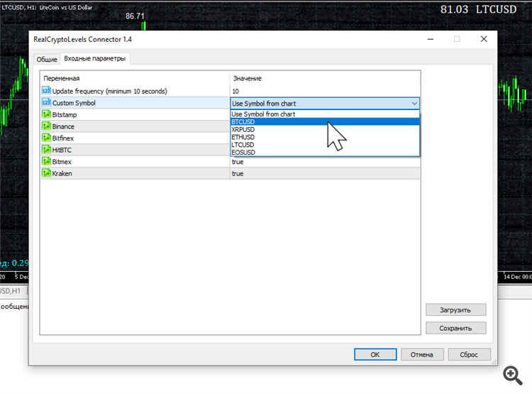Click the Kraken boolean parameter icon
532x394 pixels.
pos(46,173)
